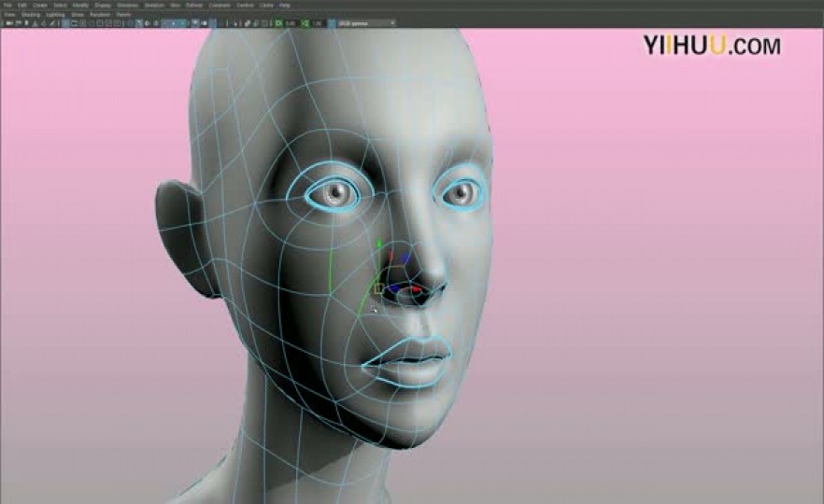The image size is (824, 504).
Task: Toggle the Film Gate icon
Action: click(74, 23)
